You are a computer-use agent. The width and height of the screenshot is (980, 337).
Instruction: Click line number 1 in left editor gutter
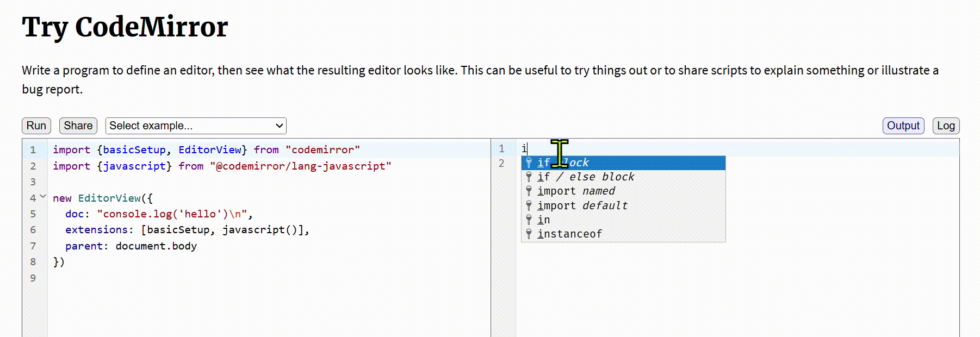click(33, 149)
